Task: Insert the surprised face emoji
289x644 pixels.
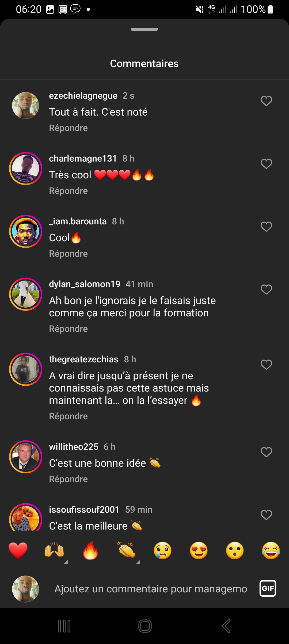Action: click(235, 551)
